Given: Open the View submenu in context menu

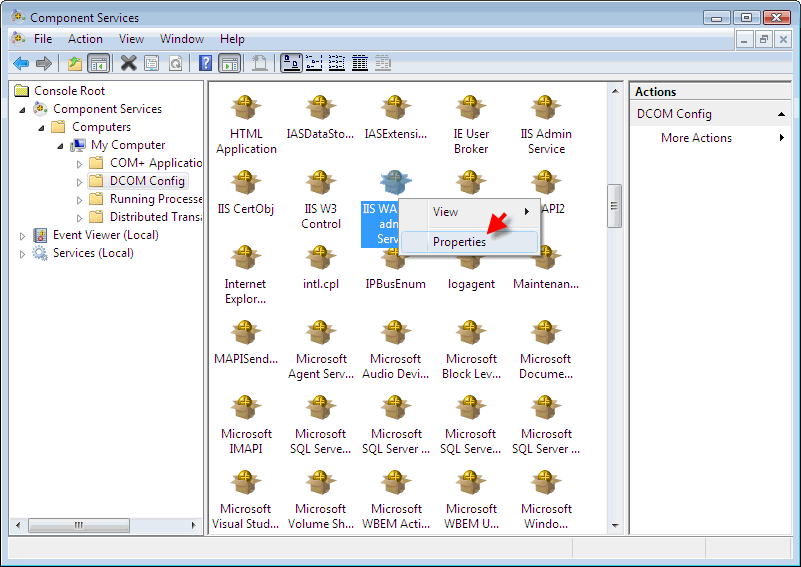Looking at the screenshot, I should coord(469,211).
